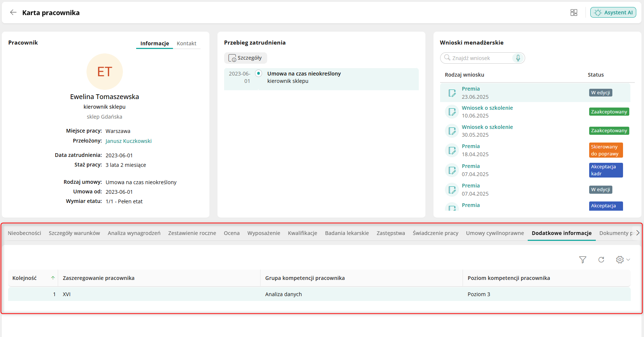Open the Umowy cywilnoprawne tab

click(495, 233)
